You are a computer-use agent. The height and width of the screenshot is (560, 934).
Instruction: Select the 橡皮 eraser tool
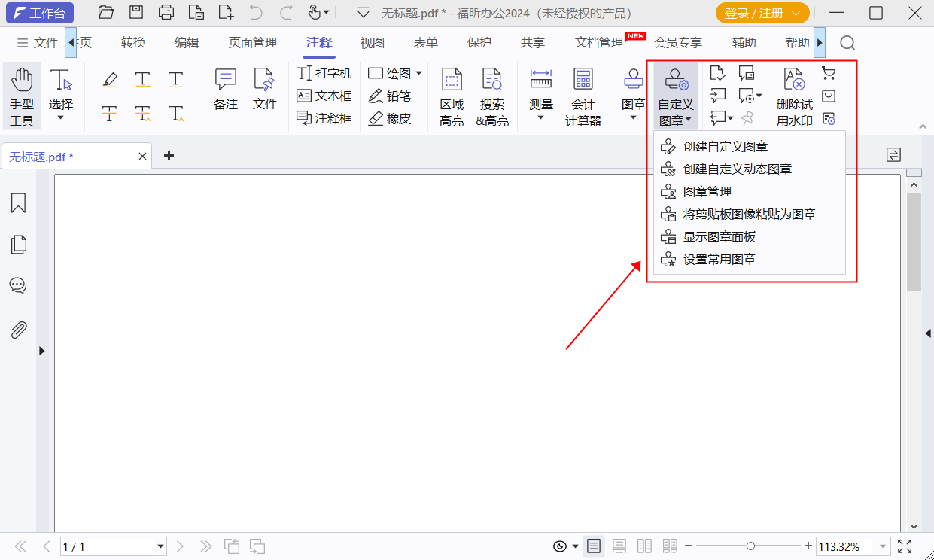[389, 118]
